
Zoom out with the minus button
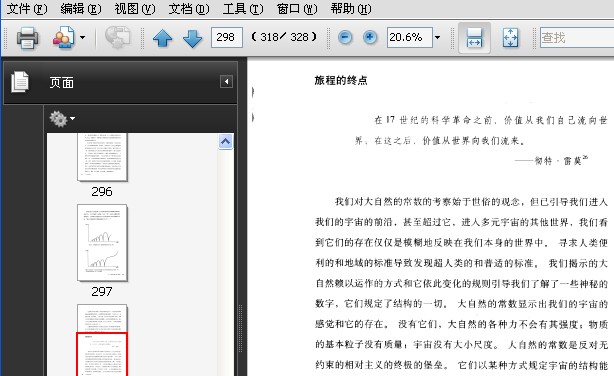click(345, 38)
